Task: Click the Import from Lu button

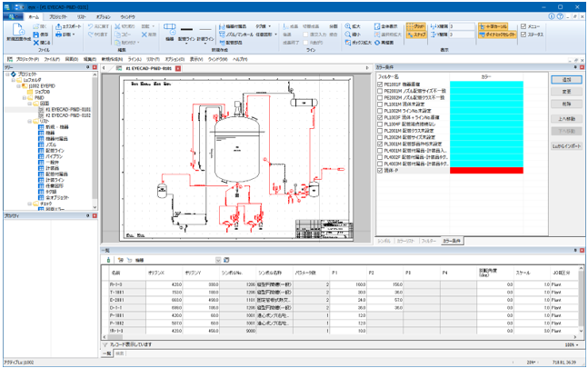Action: pyautogui.click(x=566, y=146)
